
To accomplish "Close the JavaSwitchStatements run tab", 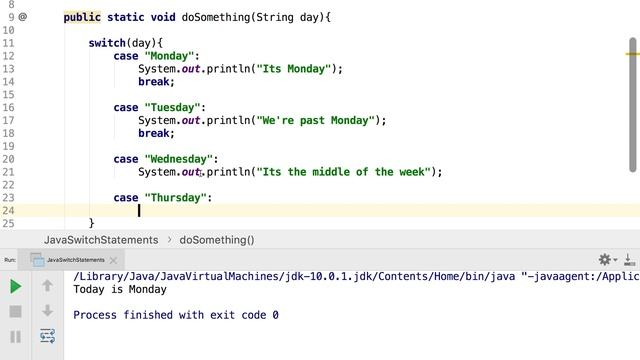I will (x=113, y=260).
